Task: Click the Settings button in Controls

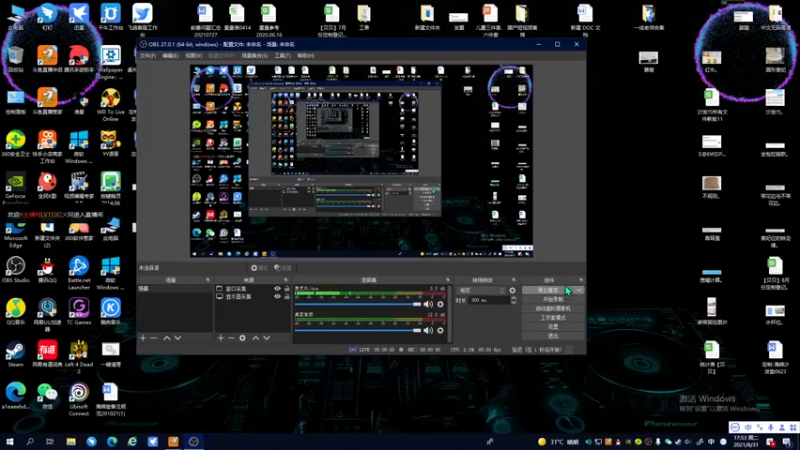Action: 553,327
